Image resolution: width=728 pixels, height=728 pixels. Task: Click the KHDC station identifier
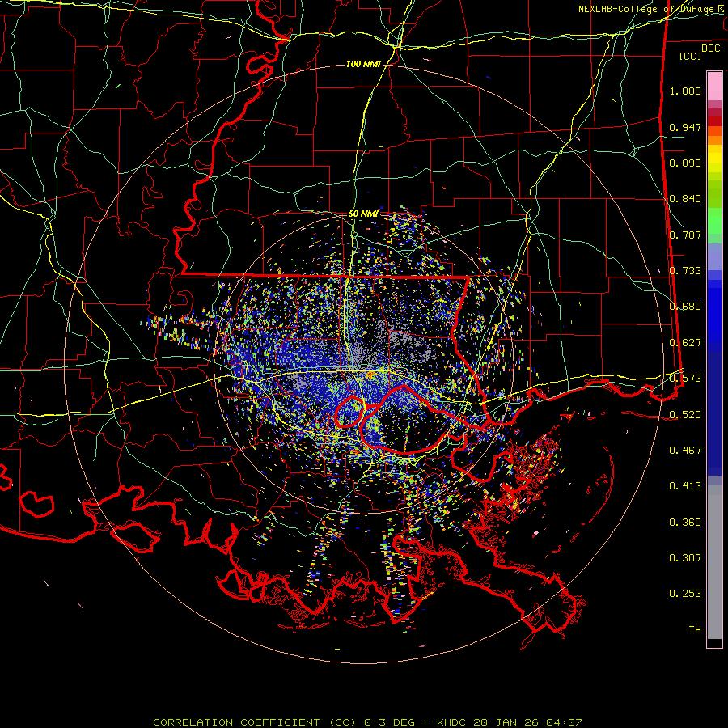452,722
